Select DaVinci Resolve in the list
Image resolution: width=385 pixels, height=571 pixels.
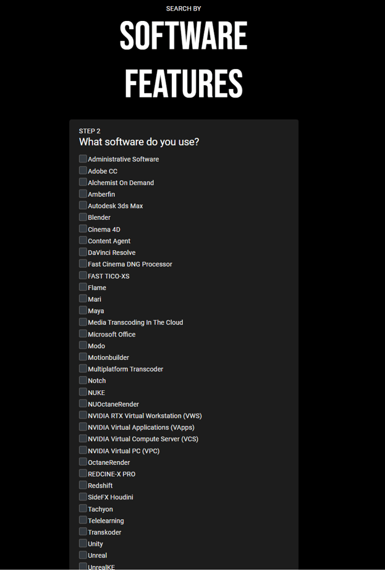coord(83,252)
